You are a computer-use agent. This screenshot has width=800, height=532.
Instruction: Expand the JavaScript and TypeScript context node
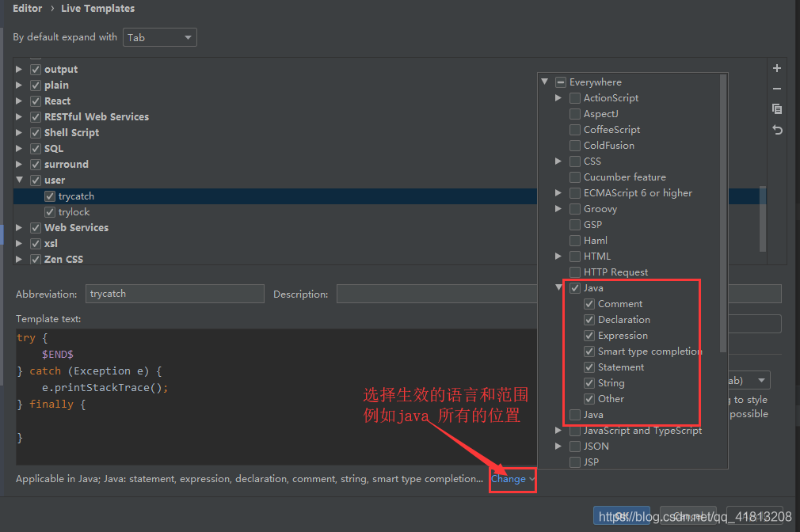tap(558, 431)
